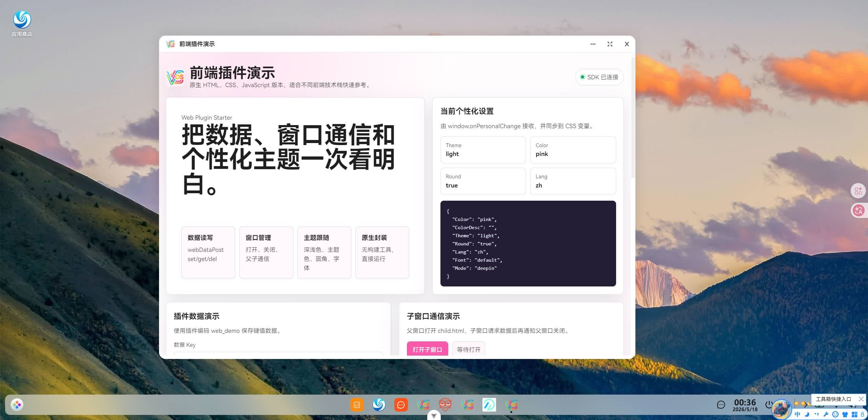Image resolution: width=868 pixels, height=420 pixels.
Task: Select the 窗口管理 feature card
Action: pos(266,253)
